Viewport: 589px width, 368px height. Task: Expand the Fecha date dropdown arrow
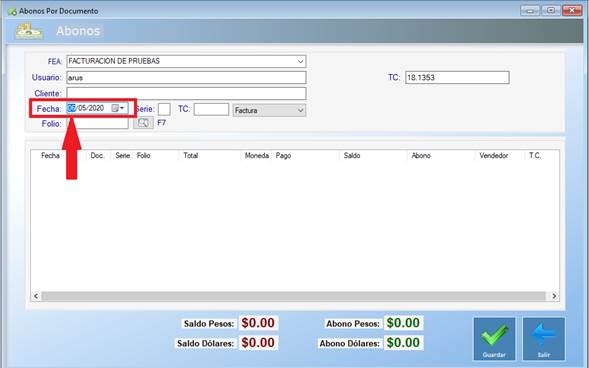click(122, 108)
